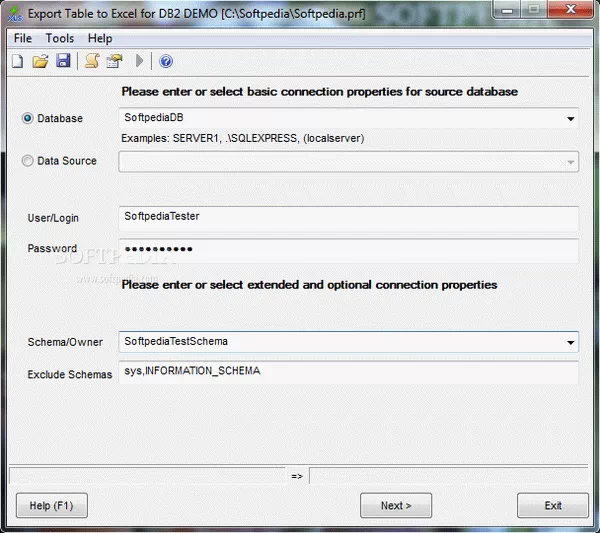Click the 'User/Login' label
Screen dimensions: 600x533
(53, 218)
